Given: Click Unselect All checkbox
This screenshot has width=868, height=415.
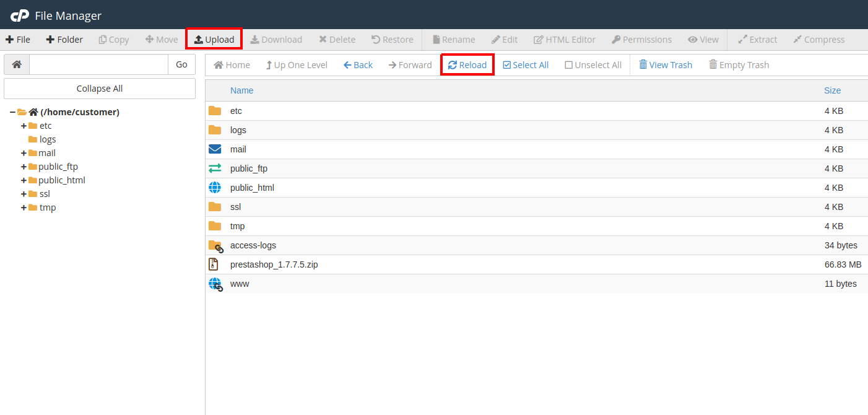Looking at the screenshot, I should tap(593, 65).
